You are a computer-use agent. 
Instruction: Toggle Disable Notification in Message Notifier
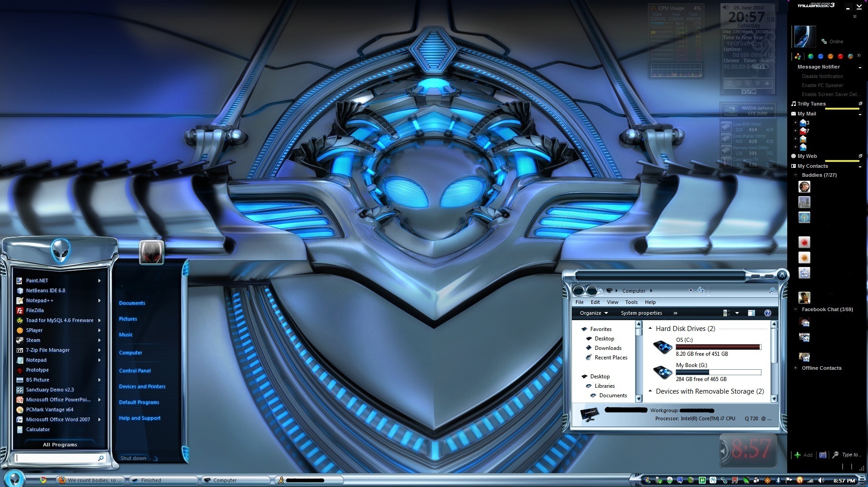point(822,77)
